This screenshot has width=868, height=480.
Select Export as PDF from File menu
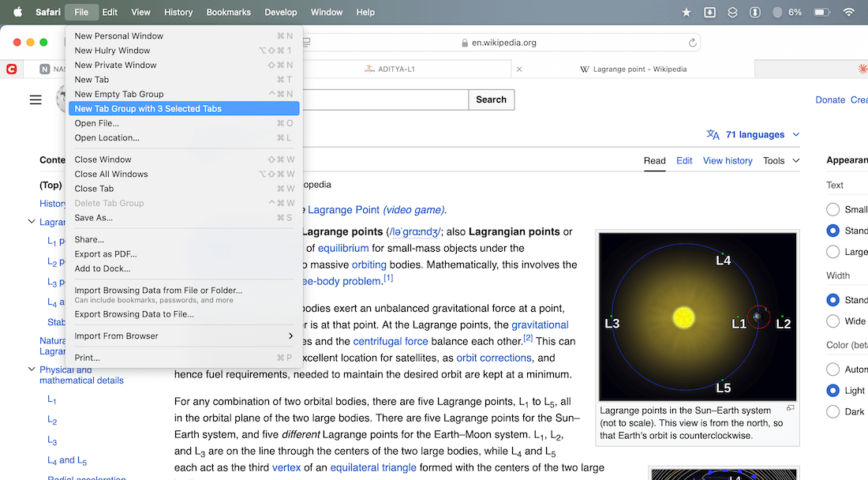click(x=106, y=254)
